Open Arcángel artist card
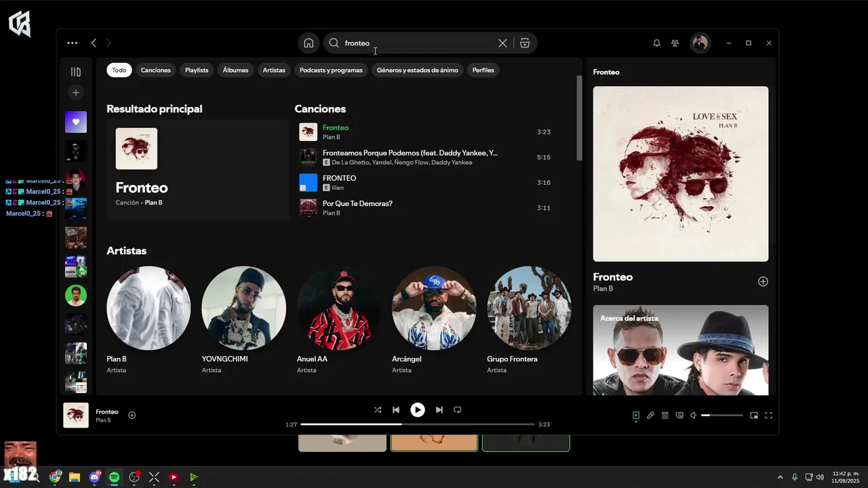Screen dimensions: 868x488 (x=434, y=319)
